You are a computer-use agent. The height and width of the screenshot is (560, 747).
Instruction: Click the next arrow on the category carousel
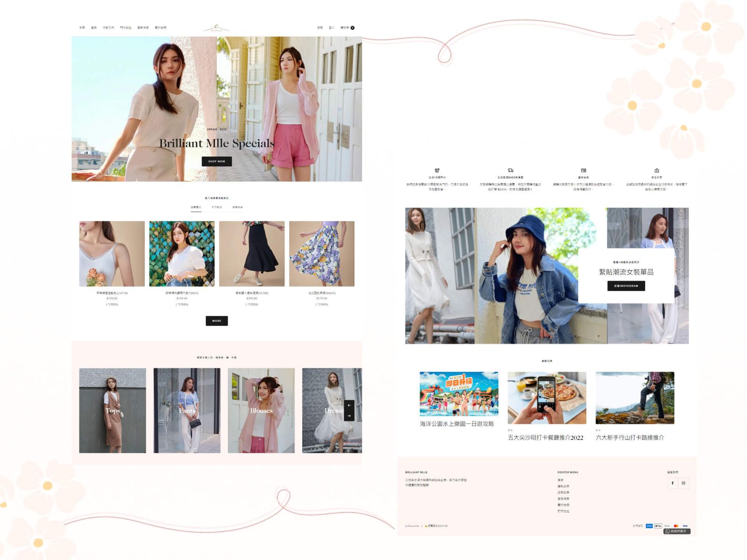(x=349, y=416)
